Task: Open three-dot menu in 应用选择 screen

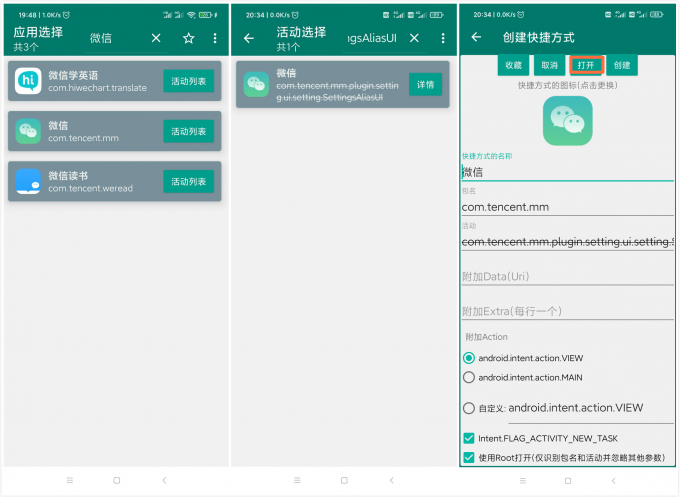Action: [x=215, y=38]
